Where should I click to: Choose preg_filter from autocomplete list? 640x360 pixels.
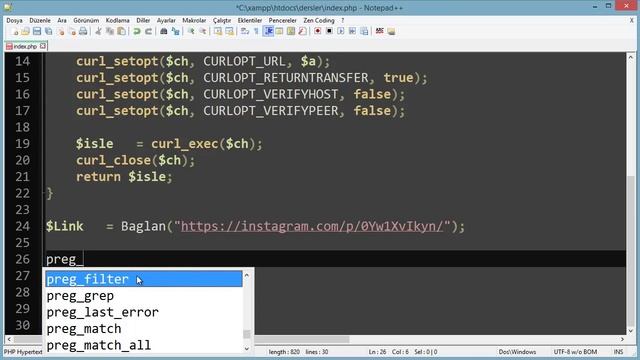(x=144, y=279)
